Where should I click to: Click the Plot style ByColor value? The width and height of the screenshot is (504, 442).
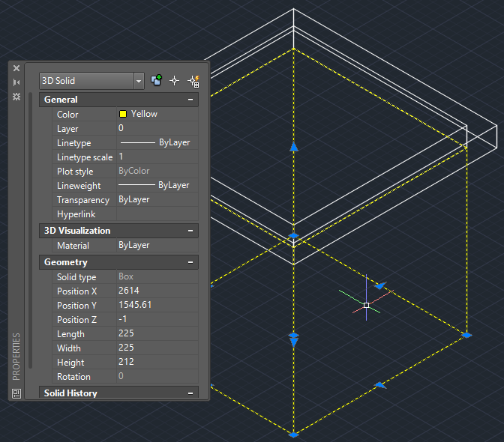coord(157,171)
